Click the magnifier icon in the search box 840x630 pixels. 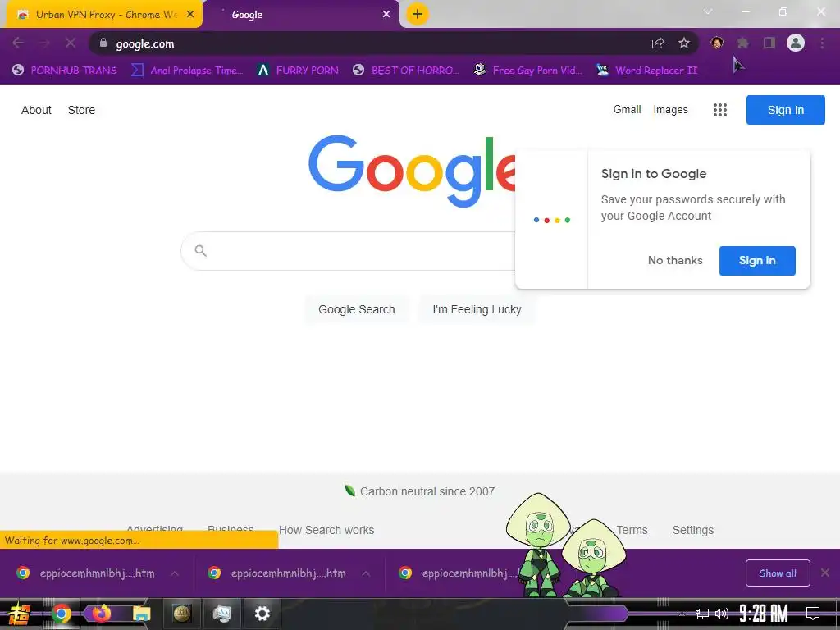tap(201, 250)
